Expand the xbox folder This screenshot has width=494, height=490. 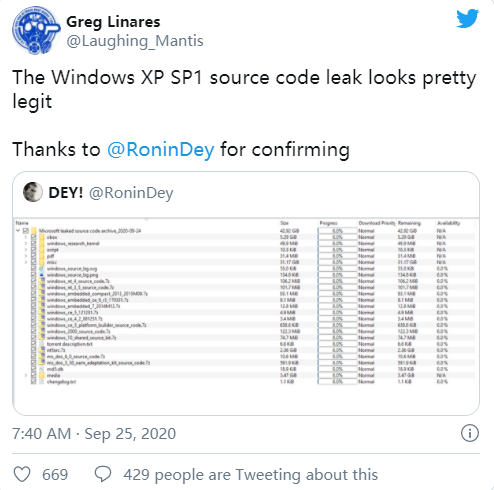pyautogui.click(x=26, y=237)
